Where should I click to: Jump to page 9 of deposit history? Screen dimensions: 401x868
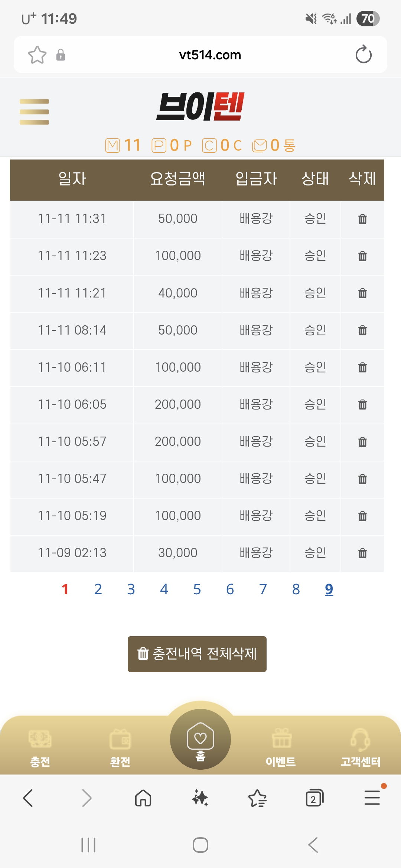[329, 589]
